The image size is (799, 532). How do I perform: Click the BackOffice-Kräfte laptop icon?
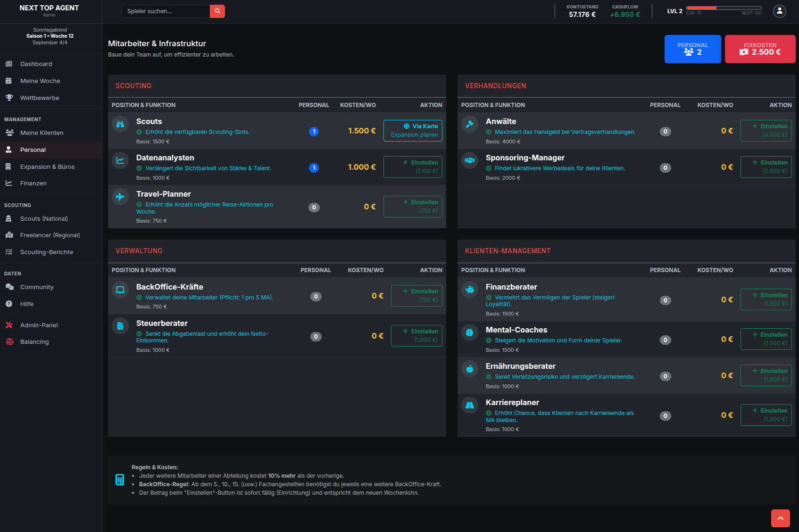pos(120,289)
